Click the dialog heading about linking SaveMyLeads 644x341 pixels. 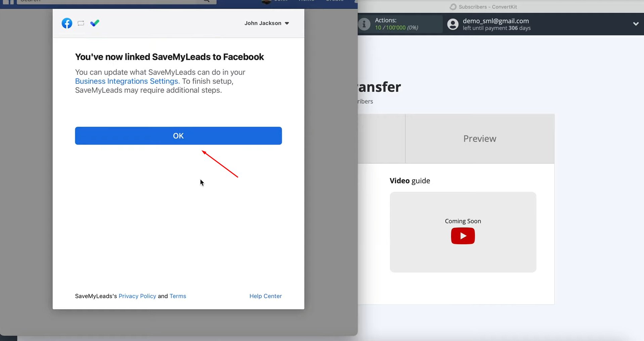point(169,57)
